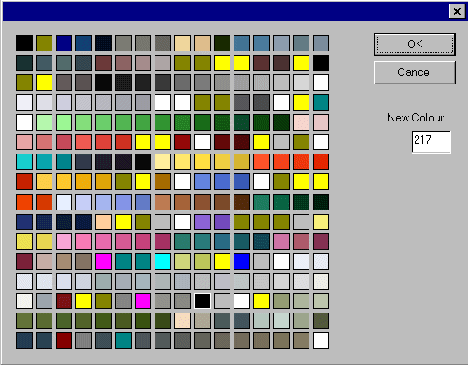Pick the white swatch in the bottom-right corner
468x365 pixels.
coord(321,340)
